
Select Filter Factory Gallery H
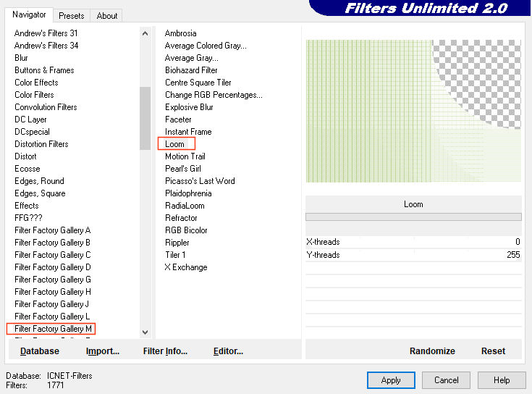point(53,292)
